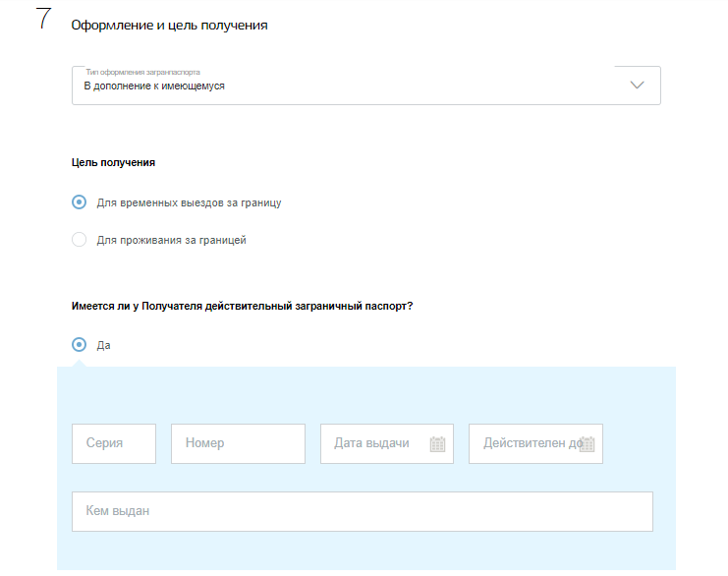This screenshot has width=728, height=576.
Task: Click 'Имеется ли у Получателя действительный загранпаспорт?' text
Action: 242,306
